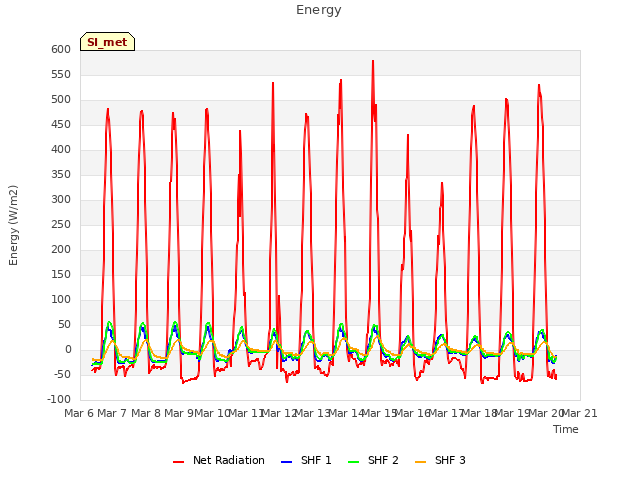This screenshot has width=640, height=480.
Task: Click the Time x-axis label
Action: (566, 429)
